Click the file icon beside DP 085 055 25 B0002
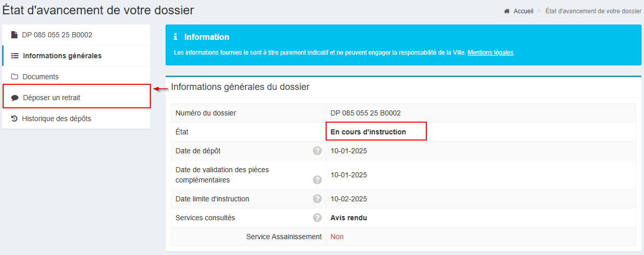The width and height of the screenshot is (644, 255). coord(15,35)
